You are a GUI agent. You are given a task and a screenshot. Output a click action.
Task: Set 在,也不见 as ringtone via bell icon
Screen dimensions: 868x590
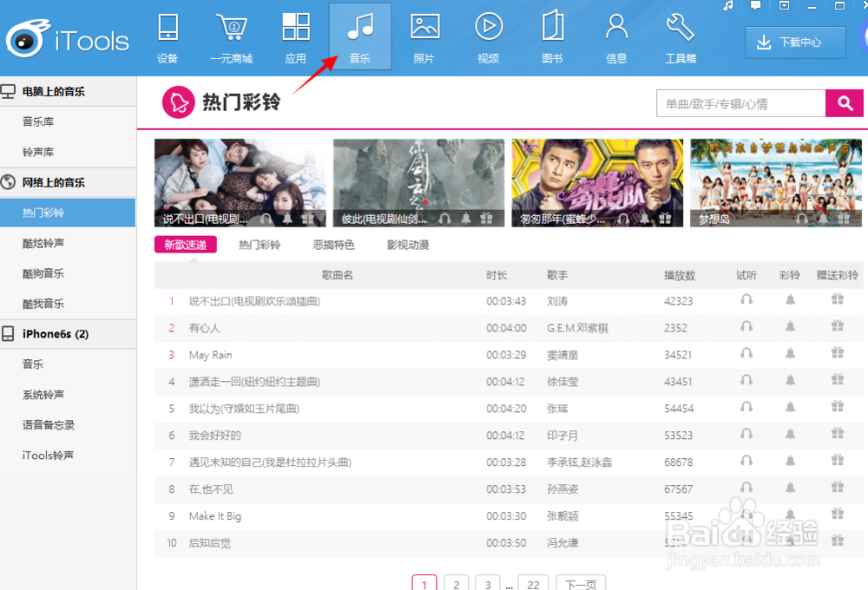790,487
